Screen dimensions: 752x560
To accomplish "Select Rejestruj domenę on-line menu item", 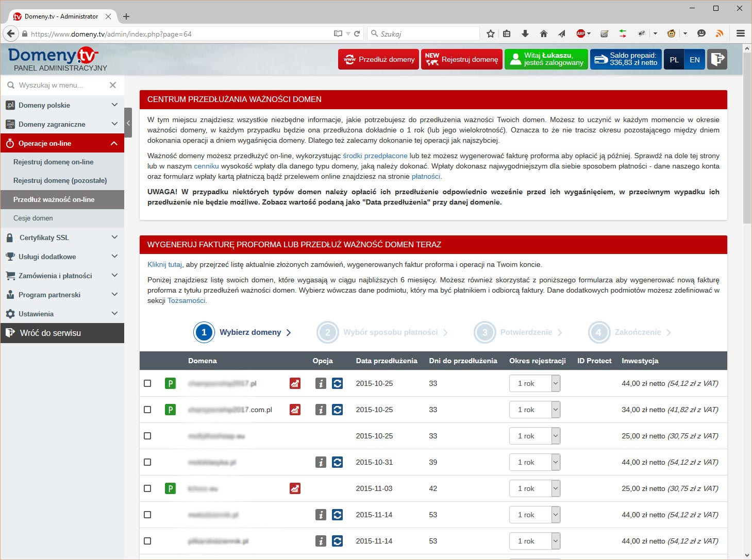I will click(x=54, y=162).
